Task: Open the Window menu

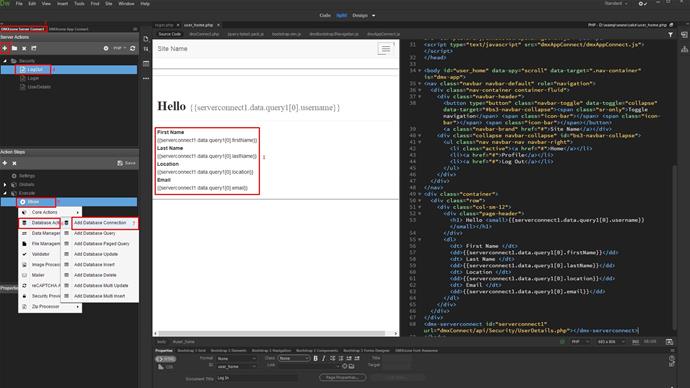Action: [x=126, y=4]
